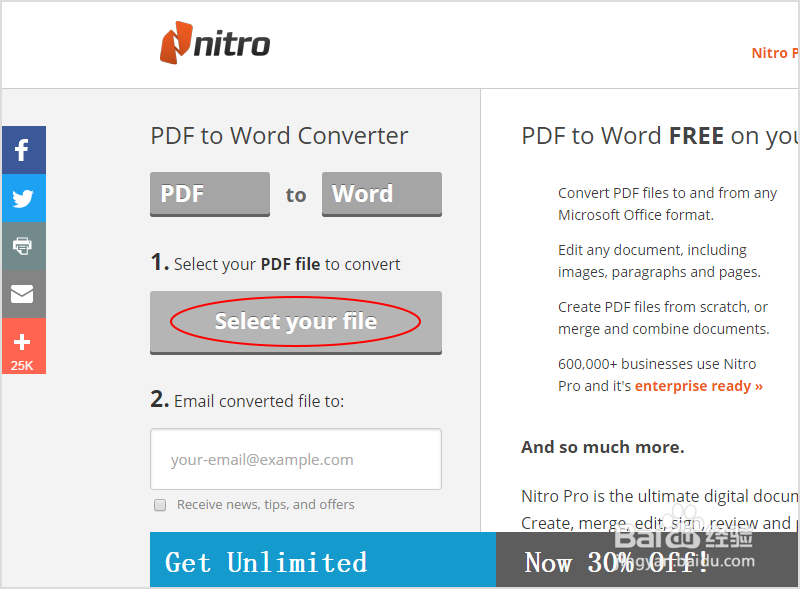
Task: Click 'Edit any document, including' text
Action: 652,250
